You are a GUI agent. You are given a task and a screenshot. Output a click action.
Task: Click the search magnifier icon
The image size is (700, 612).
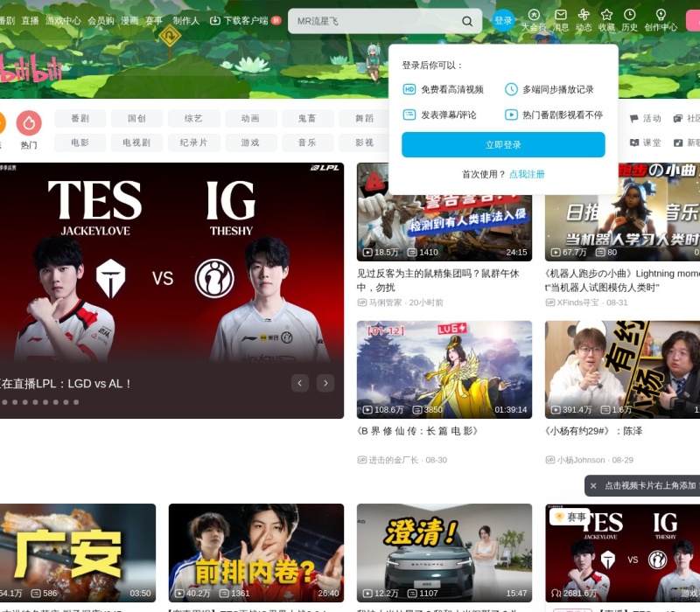coord(467,21)
